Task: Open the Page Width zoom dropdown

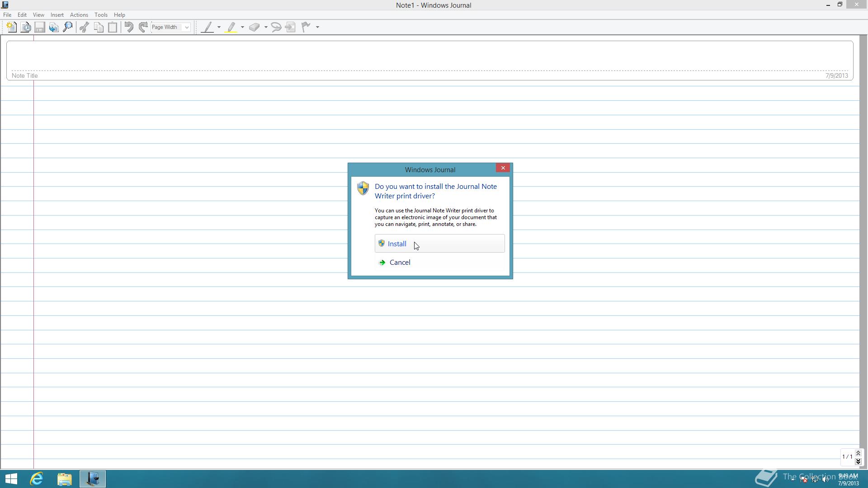Action: click(186, 27)
